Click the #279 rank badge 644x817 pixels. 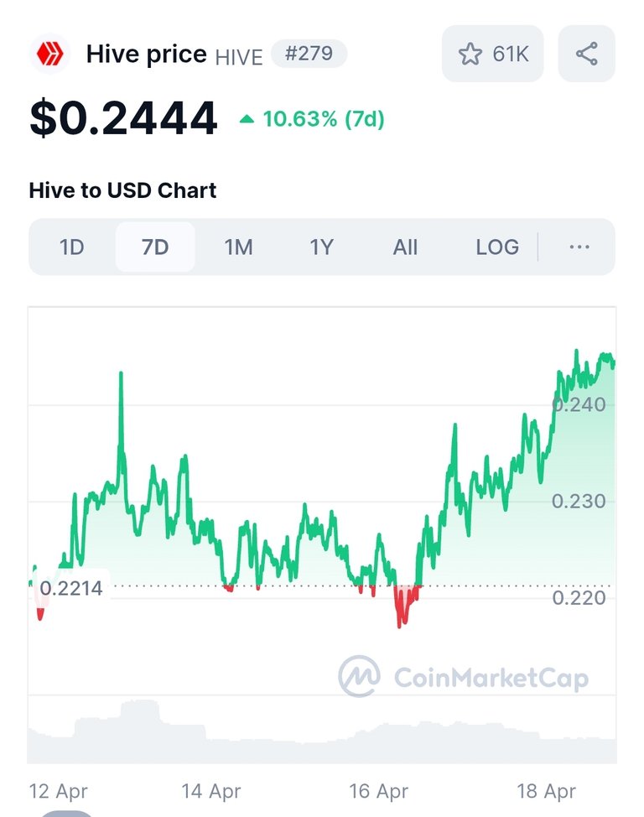309,53
